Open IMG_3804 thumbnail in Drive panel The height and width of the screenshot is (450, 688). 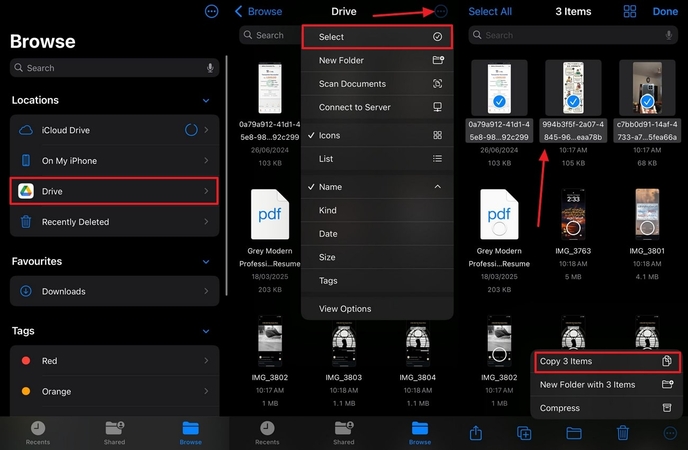[x=418, y=342]
